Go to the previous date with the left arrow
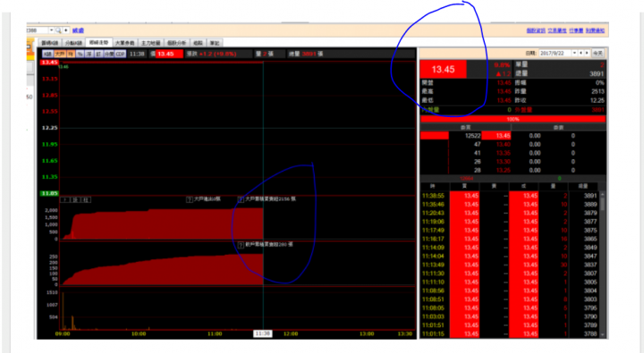Image resolution: width=644 pixels, height=353 pixels. coord(580,53)
